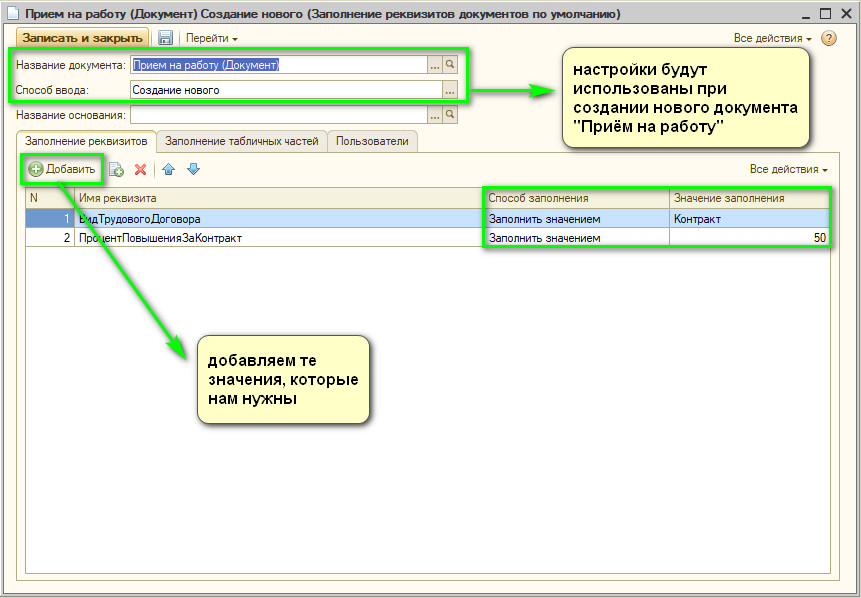Open the magnifier icon beside Название основания
Screen dimensions: 861x598
450,115
